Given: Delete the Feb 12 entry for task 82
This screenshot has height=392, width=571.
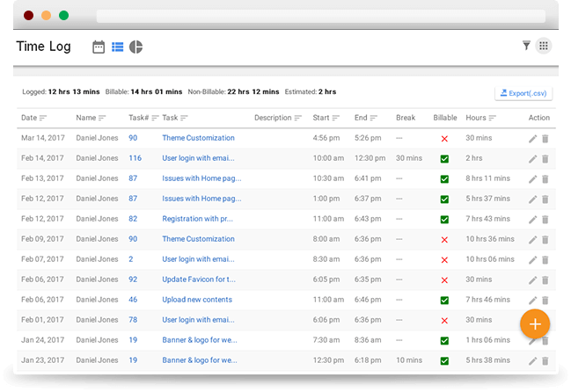Looking at the screenshot, I should coord(545,219).
